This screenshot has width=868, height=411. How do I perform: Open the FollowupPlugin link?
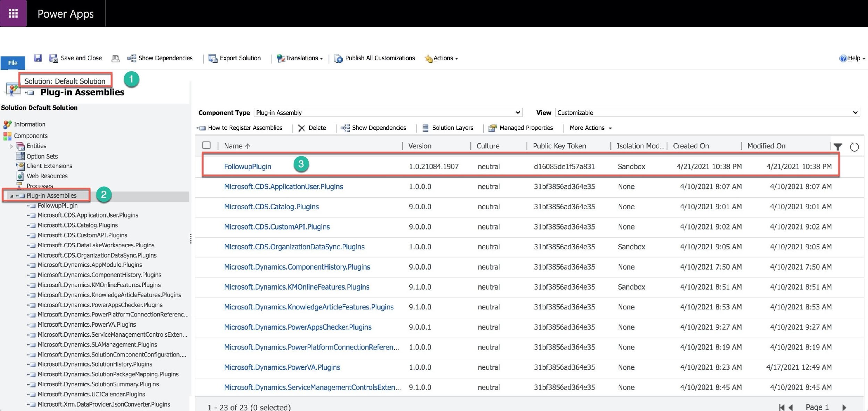pyautogui.click(x=248, y=166)
